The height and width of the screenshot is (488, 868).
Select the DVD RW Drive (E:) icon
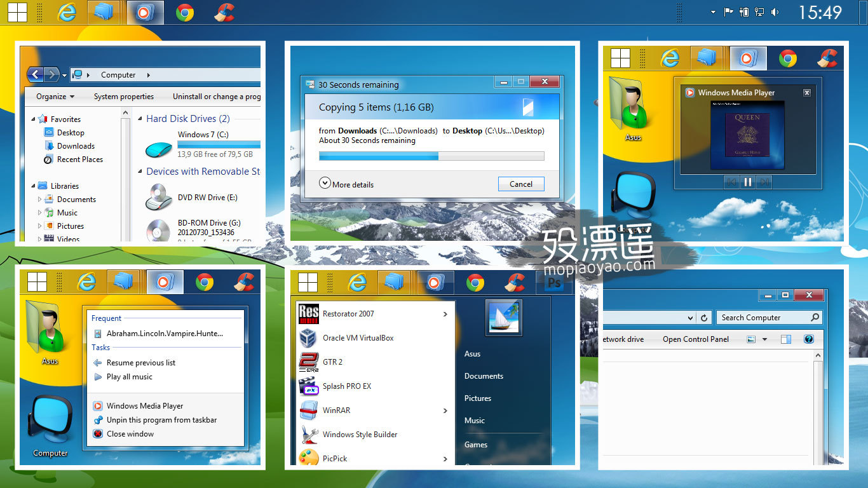159,197
